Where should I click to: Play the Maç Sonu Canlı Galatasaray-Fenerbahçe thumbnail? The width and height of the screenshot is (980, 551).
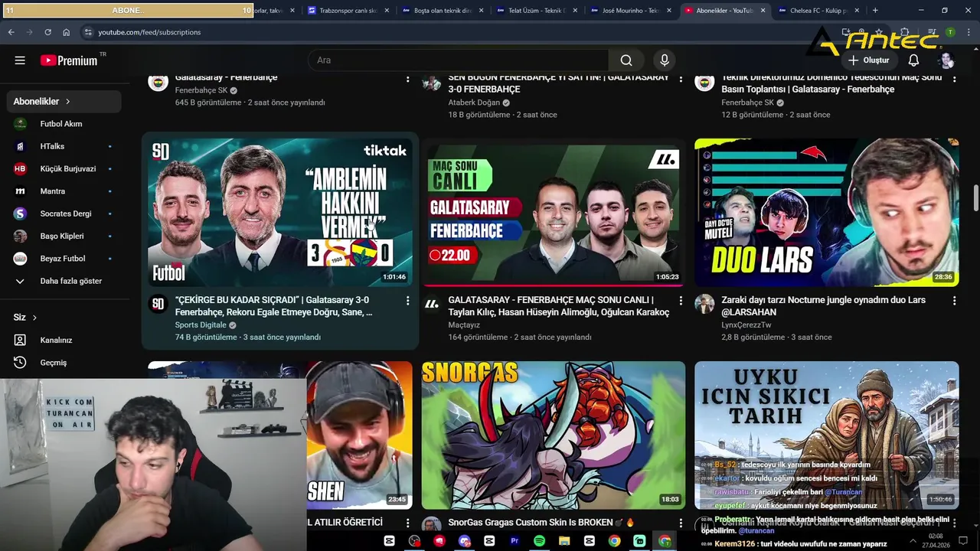[x=553, y=212]
